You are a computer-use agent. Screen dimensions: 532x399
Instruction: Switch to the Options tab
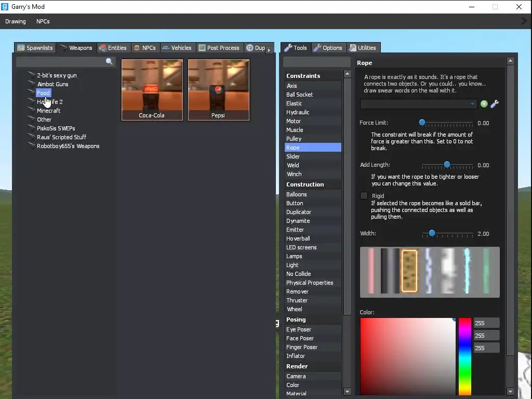328,48
